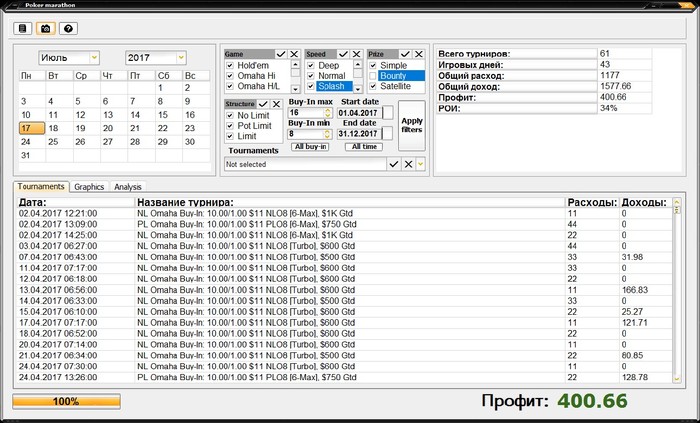The image size is (700, 423).
Task: Click the Доходы column header
Action: pyautogui.click(x=644, y=203)
